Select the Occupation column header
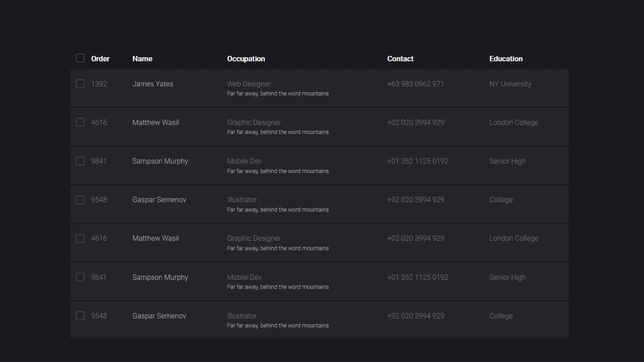Screen dimensions: 644x362 click(246, 59)
